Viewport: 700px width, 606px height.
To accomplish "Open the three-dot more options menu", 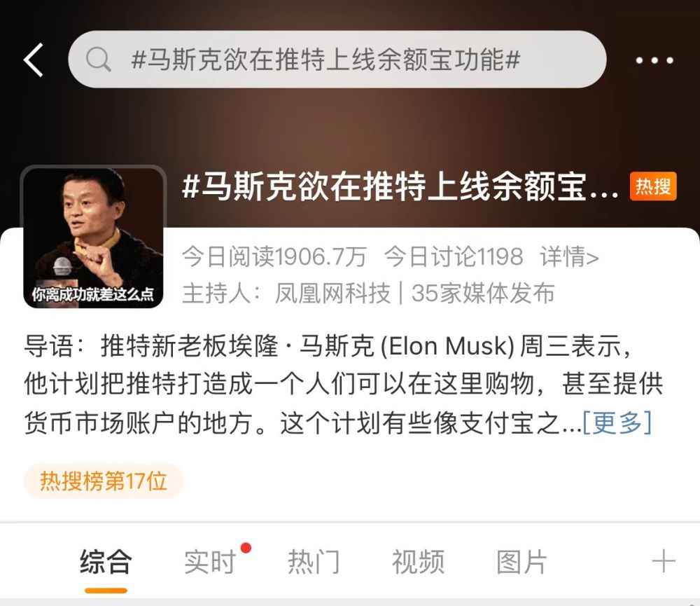I will [x=654, y=60].
